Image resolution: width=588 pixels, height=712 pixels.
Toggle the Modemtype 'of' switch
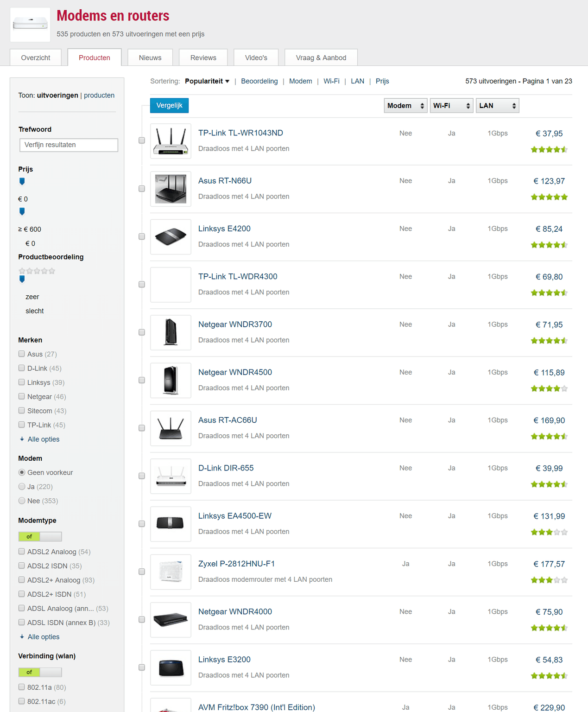click(x=40, y=536)
